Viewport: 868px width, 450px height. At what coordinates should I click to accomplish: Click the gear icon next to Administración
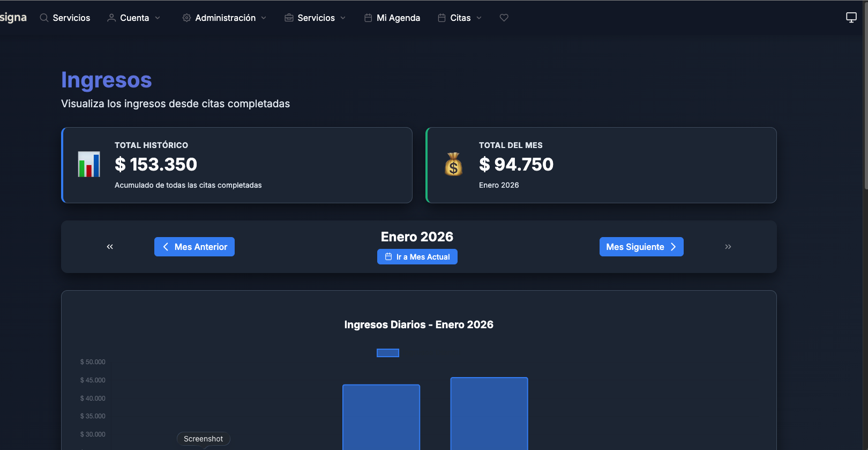[x=186, y=18]
